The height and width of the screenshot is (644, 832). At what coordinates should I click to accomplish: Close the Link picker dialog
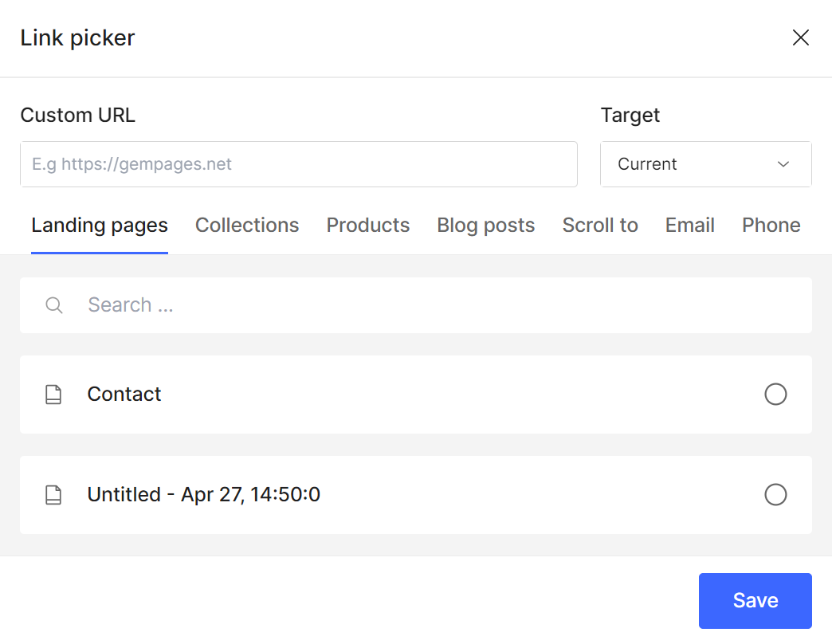(800, 37)
